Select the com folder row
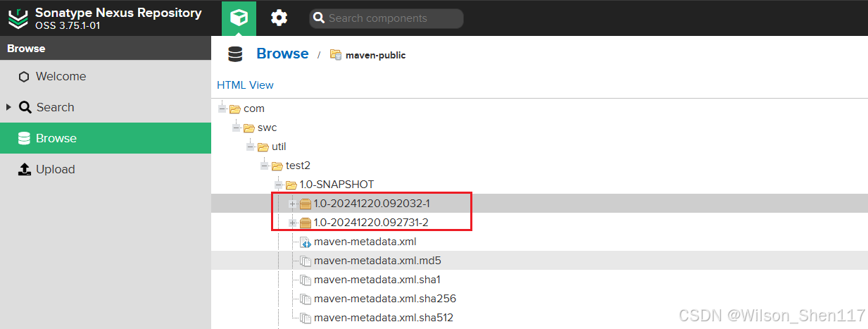 [x=539, y=108]
